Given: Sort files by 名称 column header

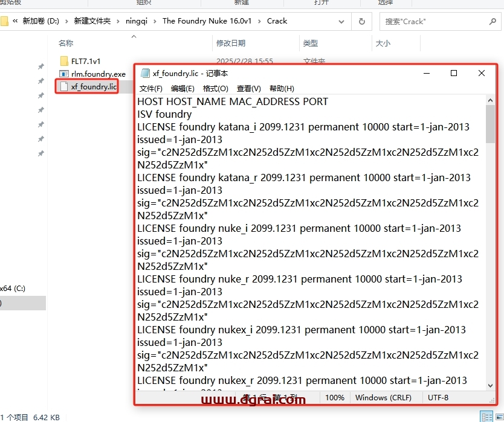Looking at the screenshot, I should (66, 43).
